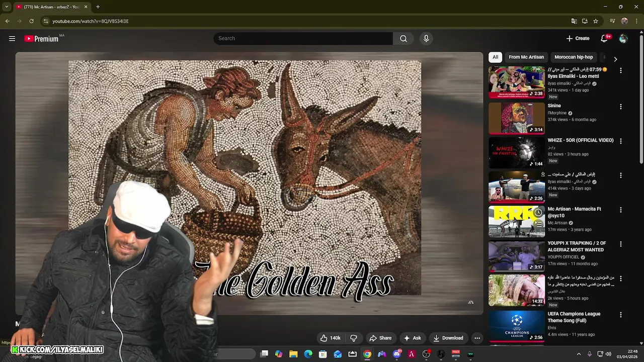Open options for Mc Artisan Mamacita
The height and width of the screenshot is (362, 644).
621,210
